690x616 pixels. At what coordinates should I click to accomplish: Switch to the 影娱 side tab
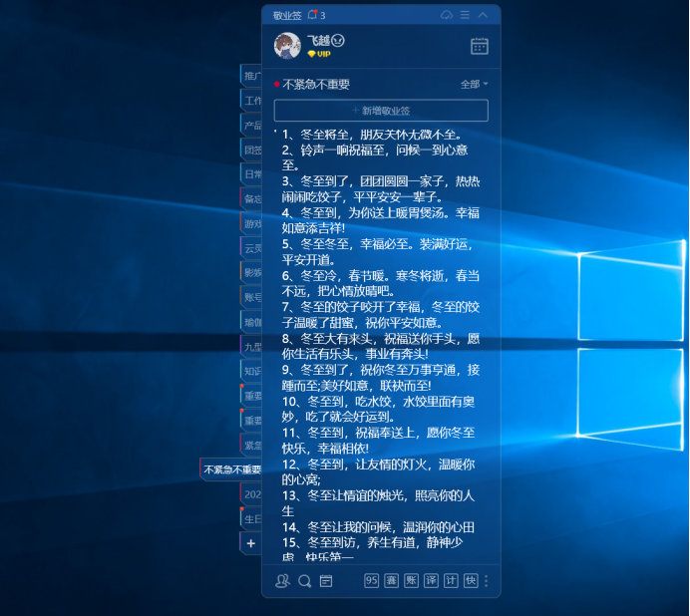point(251,273)
